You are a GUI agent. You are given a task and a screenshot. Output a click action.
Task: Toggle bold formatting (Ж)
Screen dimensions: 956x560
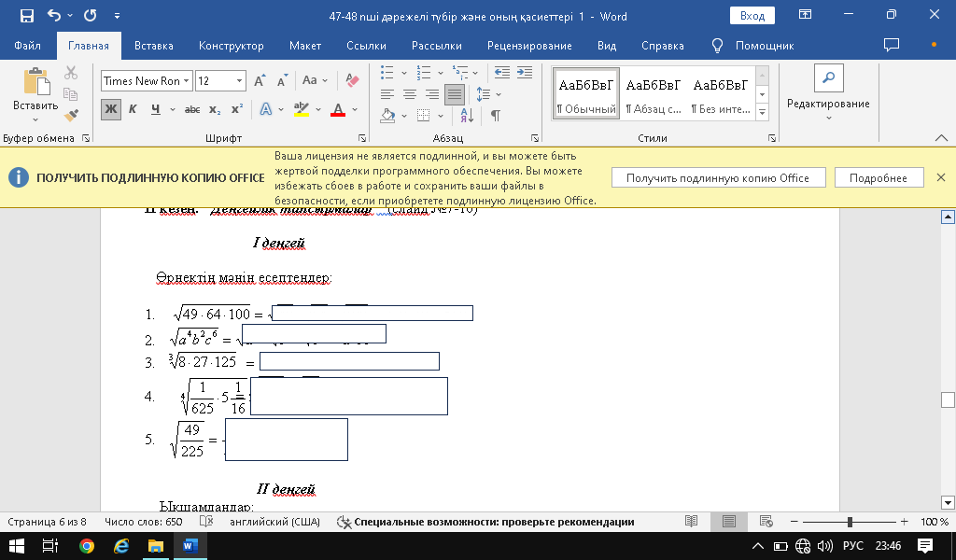(110, 110)
